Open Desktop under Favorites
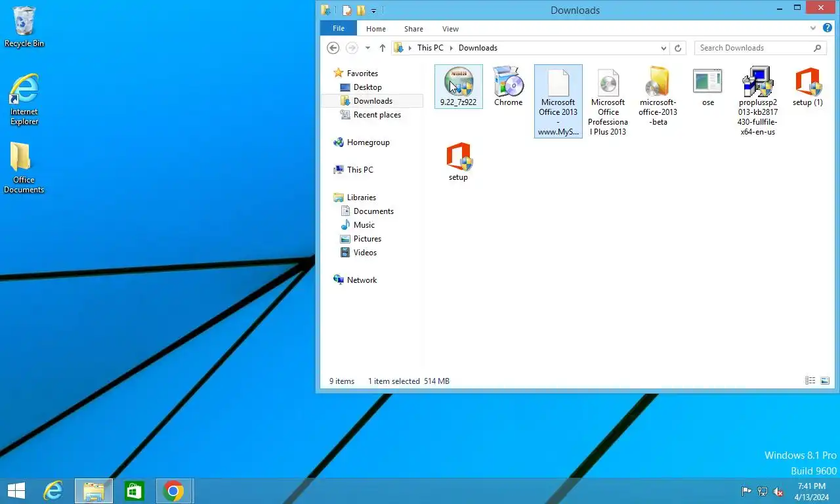Image resolution: width=840 pixels, height=504 pixels. [367, 87]
